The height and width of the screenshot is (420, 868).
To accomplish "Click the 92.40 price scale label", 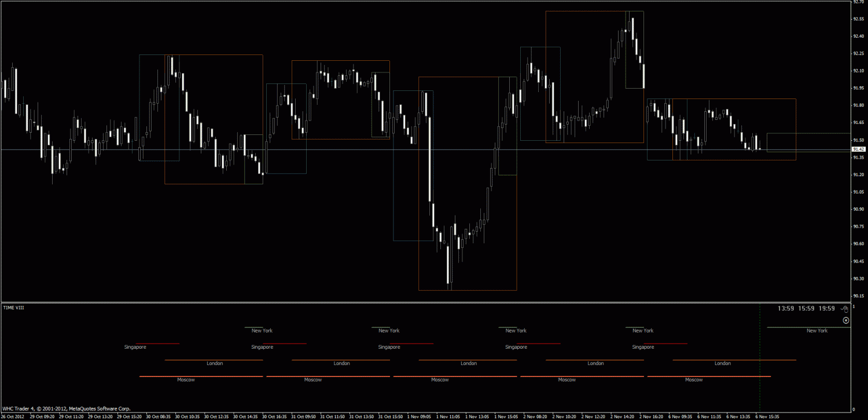I will [x=860, y=36].
